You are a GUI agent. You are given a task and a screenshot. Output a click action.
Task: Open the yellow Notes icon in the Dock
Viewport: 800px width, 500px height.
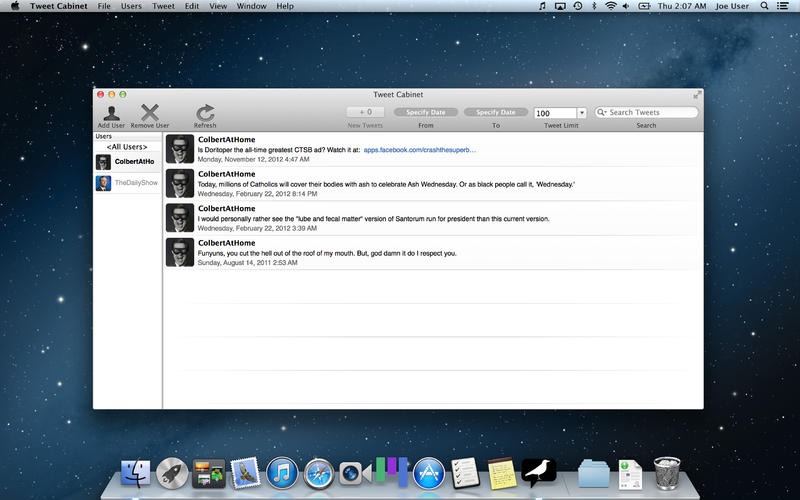(502, 473)
